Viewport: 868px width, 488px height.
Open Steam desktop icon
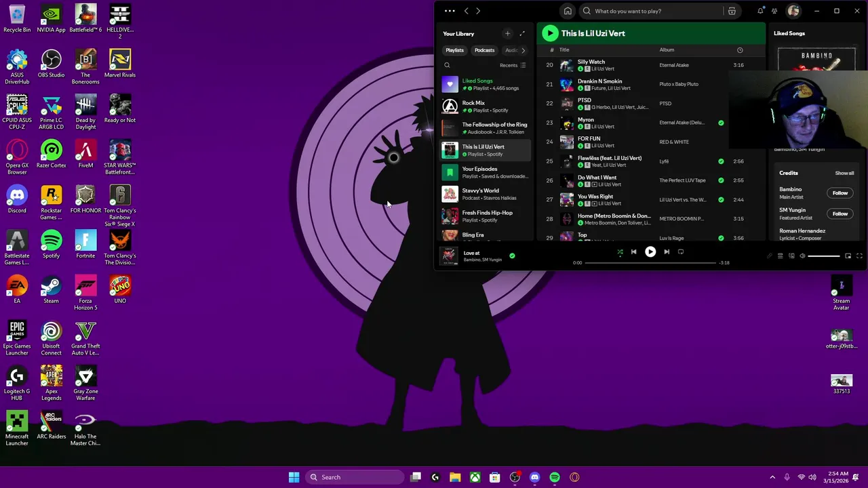(51, 289)
